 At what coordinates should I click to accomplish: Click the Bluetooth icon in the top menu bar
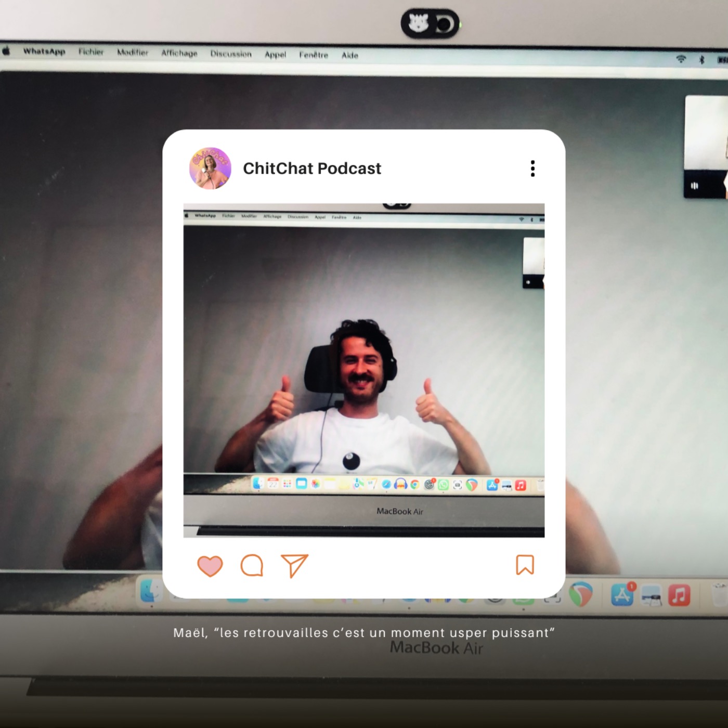(x=701, y=59)
